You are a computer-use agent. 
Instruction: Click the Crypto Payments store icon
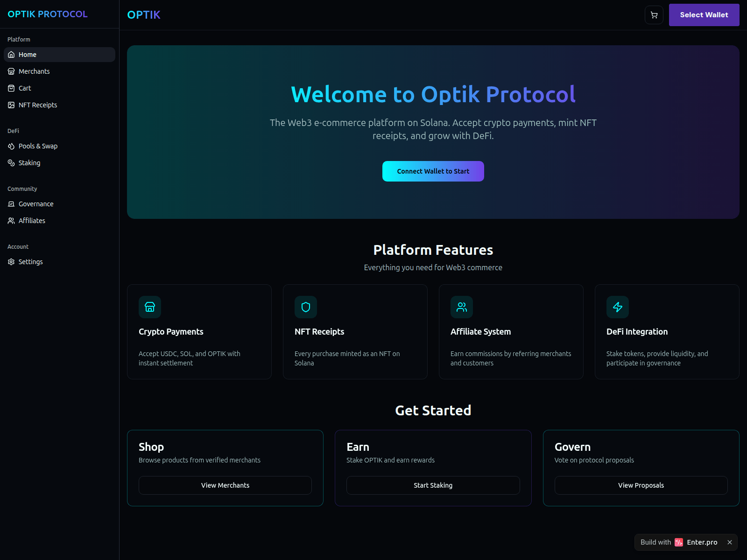click(150, 307)
